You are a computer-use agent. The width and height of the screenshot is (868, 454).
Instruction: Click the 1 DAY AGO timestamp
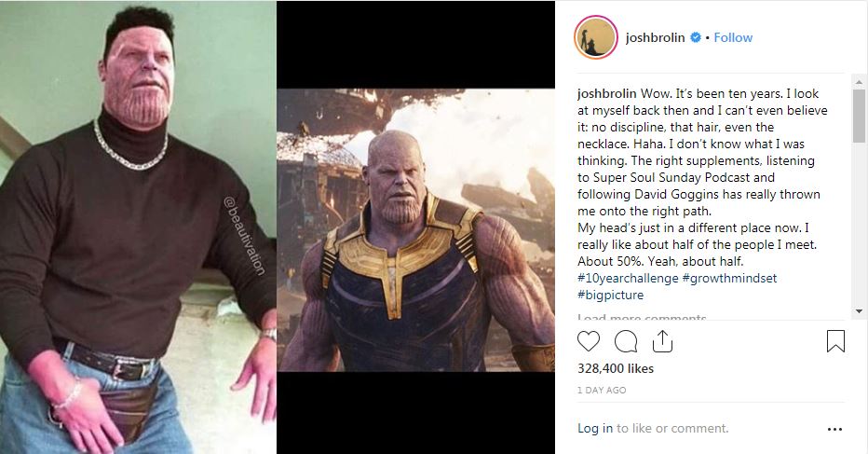(602, 391)
